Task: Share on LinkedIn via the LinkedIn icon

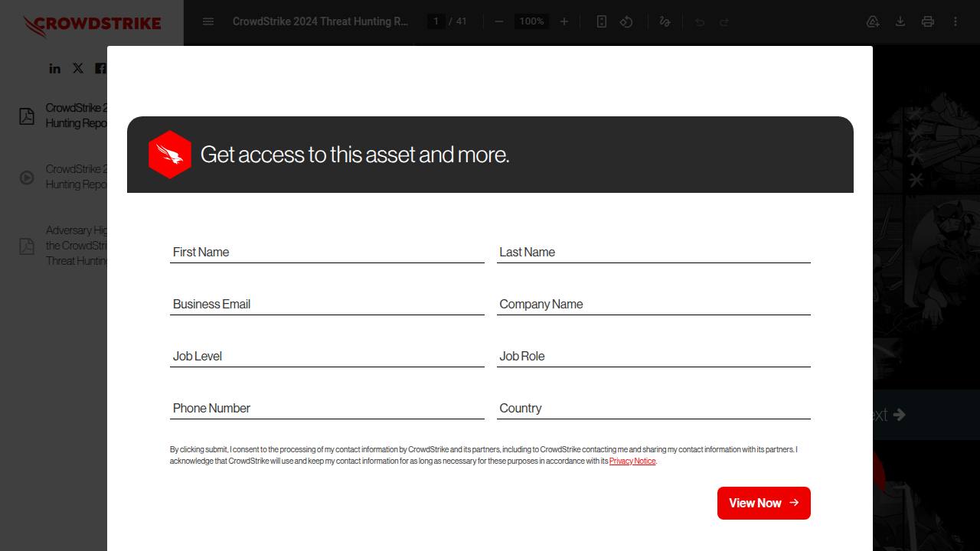Action: (55, 68)
